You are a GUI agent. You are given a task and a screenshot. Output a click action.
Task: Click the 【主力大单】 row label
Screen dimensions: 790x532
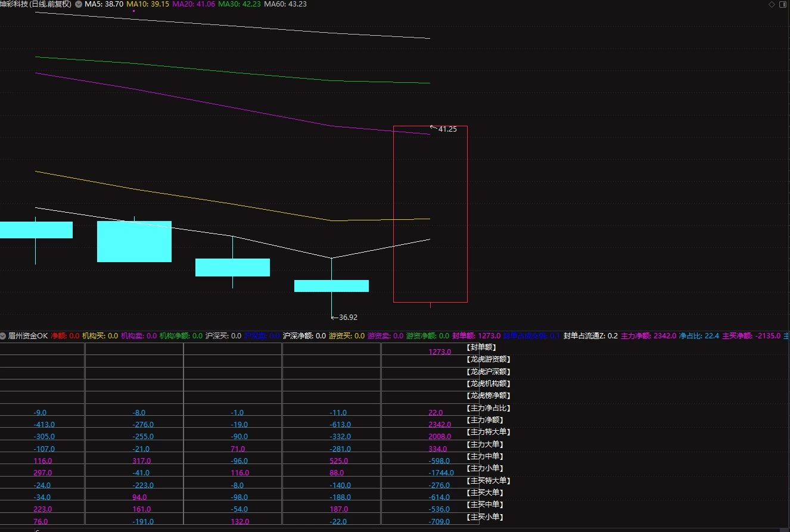coord(485,444)
